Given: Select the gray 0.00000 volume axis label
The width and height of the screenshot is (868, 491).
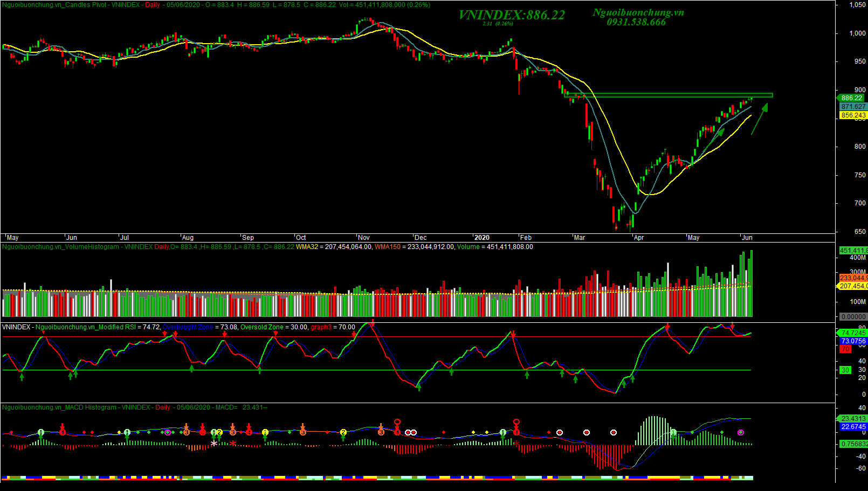Looking at the screenshot, I should [x=853, y=317].
